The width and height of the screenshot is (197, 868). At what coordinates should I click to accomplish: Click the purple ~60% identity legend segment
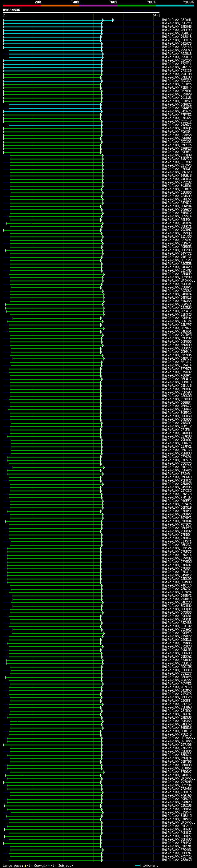point(98,6)
